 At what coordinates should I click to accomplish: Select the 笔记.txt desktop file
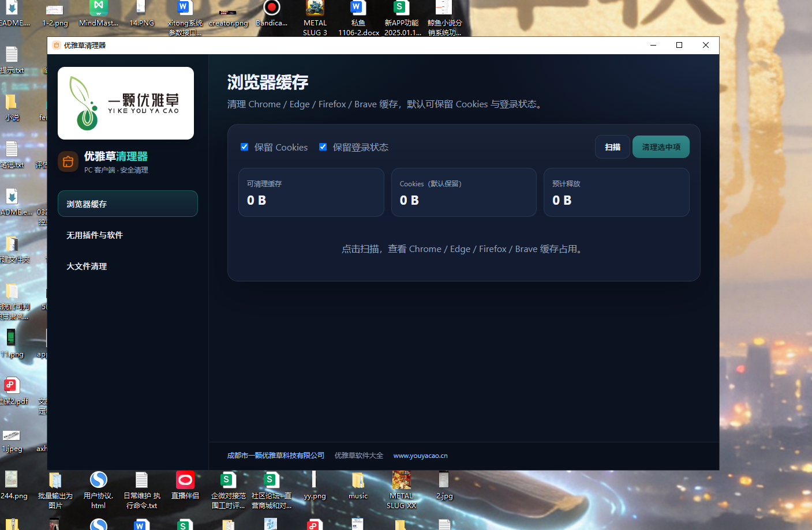pyautogui.click(x=12, y=155)
